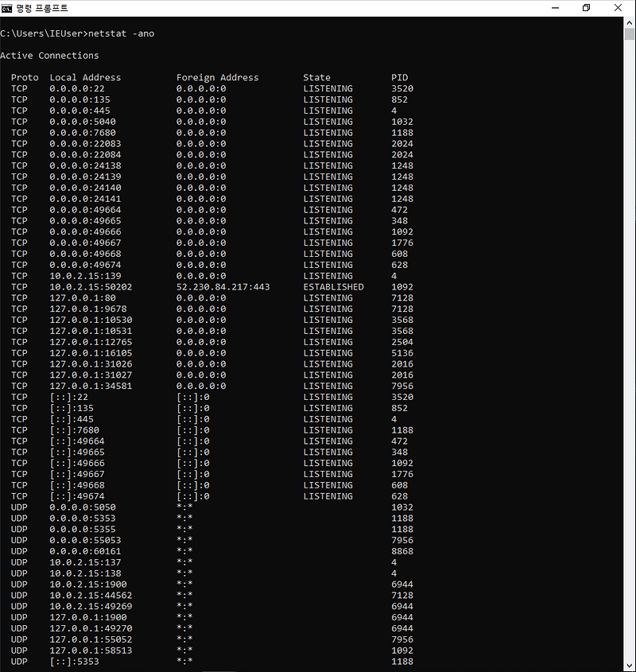Click the 'Foreign Address' column header
The width and height of the screenshot is (636, 672).
pyautogui.click(x=217, y=78)
